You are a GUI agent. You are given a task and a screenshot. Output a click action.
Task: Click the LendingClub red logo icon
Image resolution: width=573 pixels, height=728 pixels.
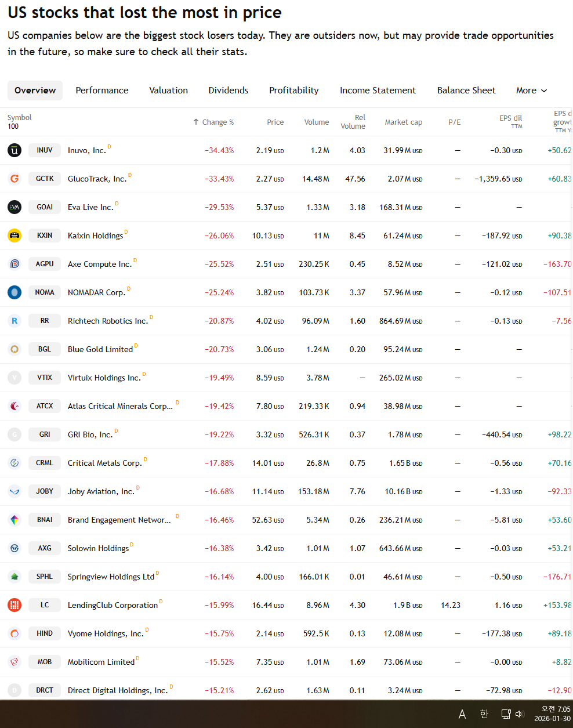[x=14, y=605]
